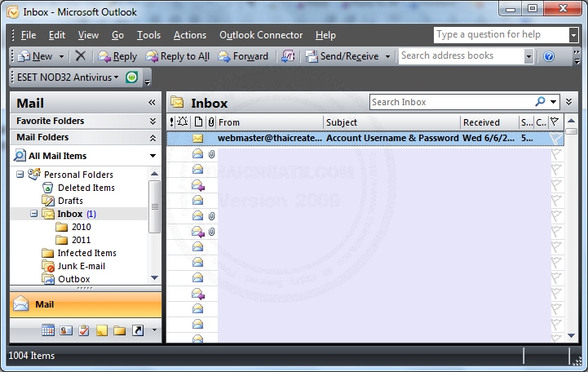588x372 pixels.
Task: Sort by Flag Status column header
Action: coord(555,122)
